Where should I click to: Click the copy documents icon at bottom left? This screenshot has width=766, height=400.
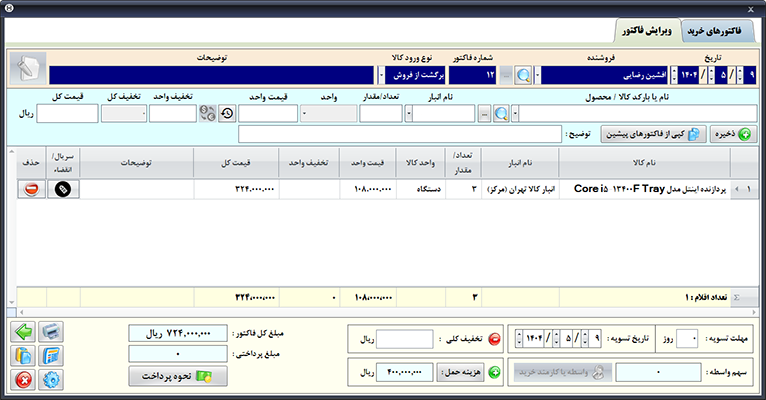point(23,356)
